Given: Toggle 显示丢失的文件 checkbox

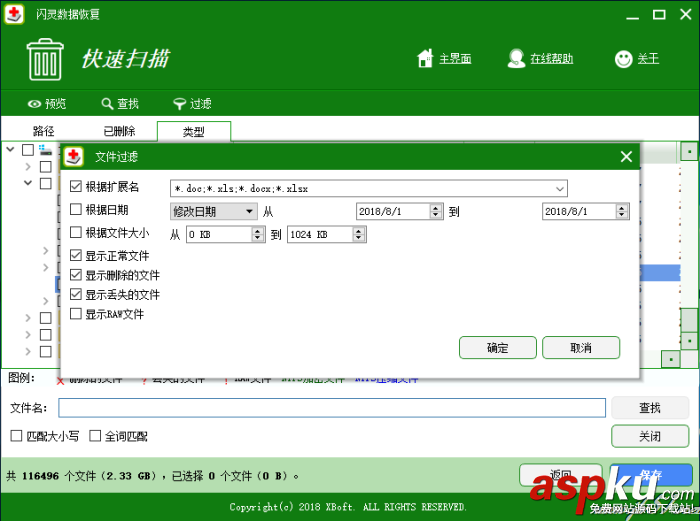Looking at the screenshot, I should (76, 294).
